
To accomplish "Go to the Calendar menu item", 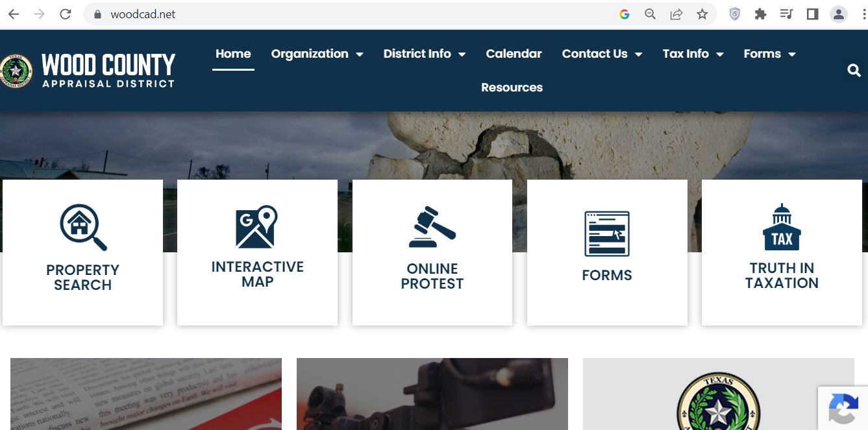I will click(x=514, y=54).
